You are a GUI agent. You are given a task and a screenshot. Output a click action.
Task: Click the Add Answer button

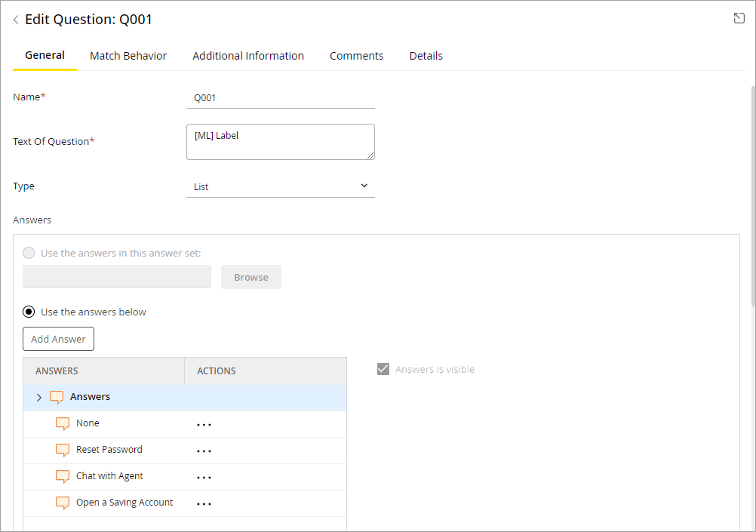click(x=58, y=339)
